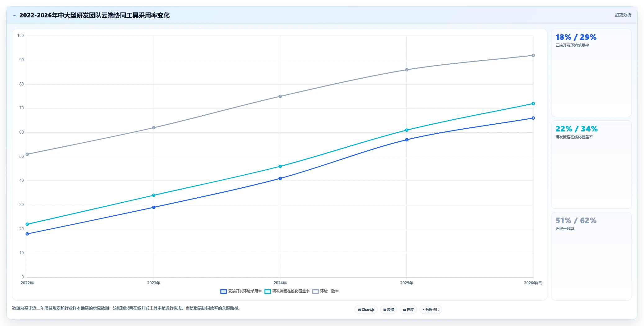The width and height of the screenshot is (644, 326).
Task: Select the blue 2024年 data point at 41
Action: 280,178
